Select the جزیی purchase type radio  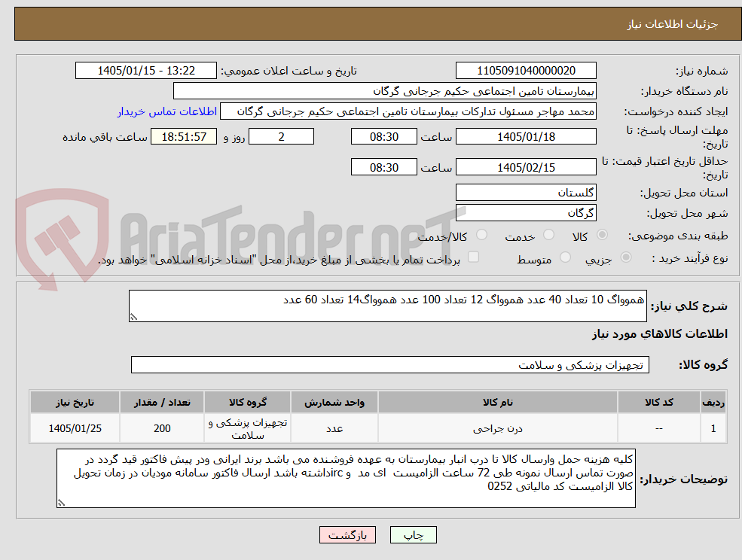[625, 257]
